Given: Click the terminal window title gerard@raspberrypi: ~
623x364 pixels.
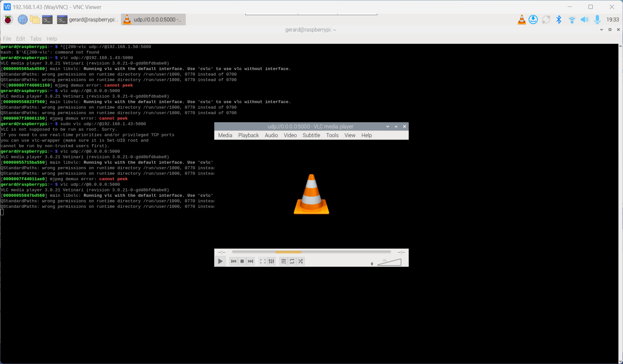Looking at the screenshot, I should point(311,30).
